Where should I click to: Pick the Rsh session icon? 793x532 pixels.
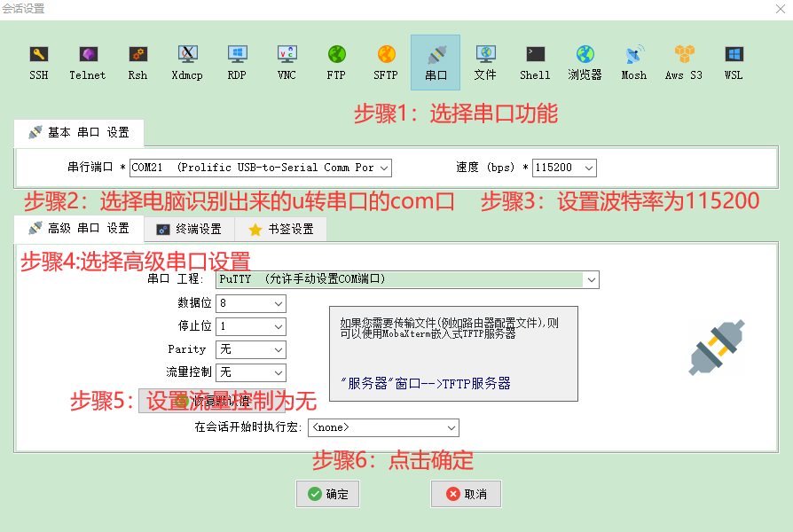137,63
